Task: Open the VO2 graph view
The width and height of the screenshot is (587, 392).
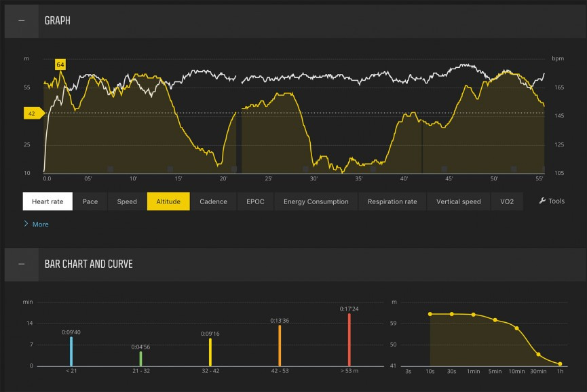Action: pos(508,201)
